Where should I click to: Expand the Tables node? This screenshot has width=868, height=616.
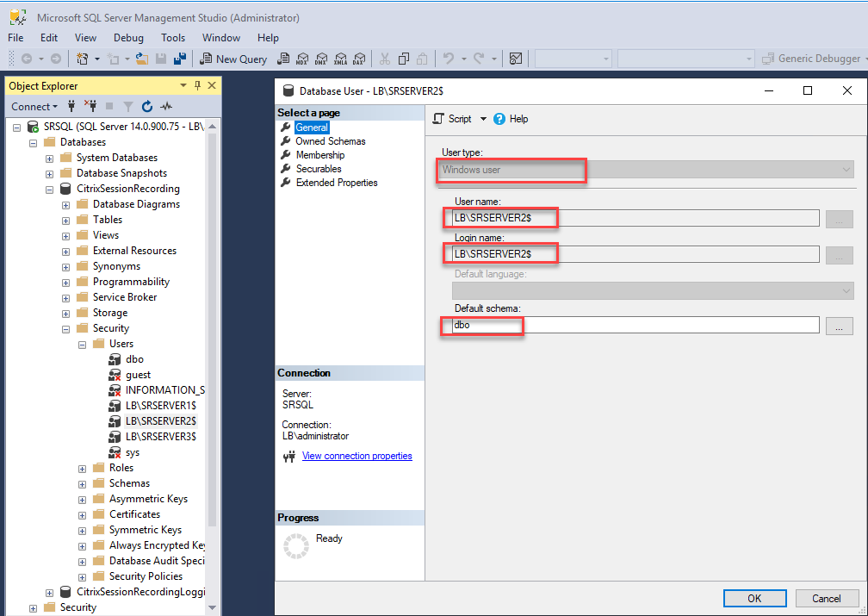point(65,219)
